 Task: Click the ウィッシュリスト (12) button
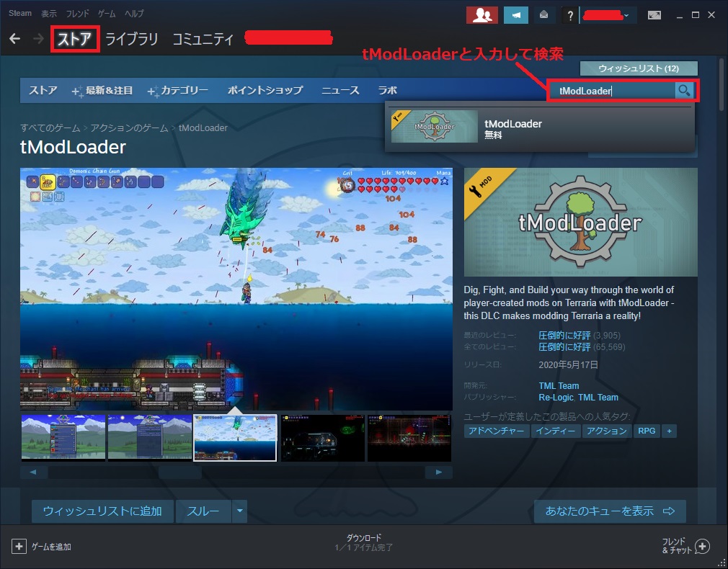coord(639,68)
